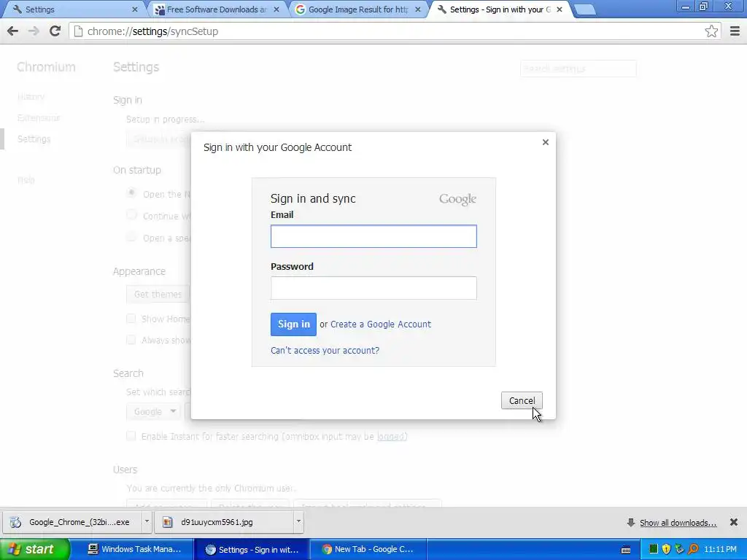Open Help in the settings sidebar

[x=26, y=180]
